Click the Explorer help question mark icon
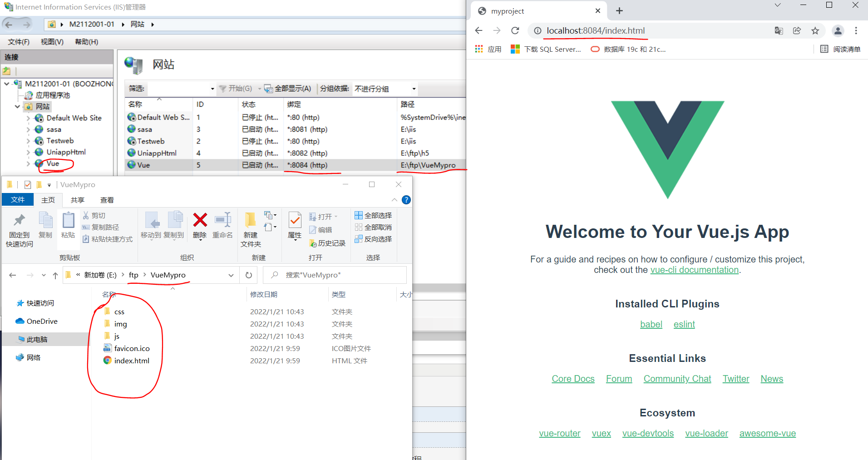Image resolution: width=868 pixels, height=460 pixels. [x=406, y=200]
